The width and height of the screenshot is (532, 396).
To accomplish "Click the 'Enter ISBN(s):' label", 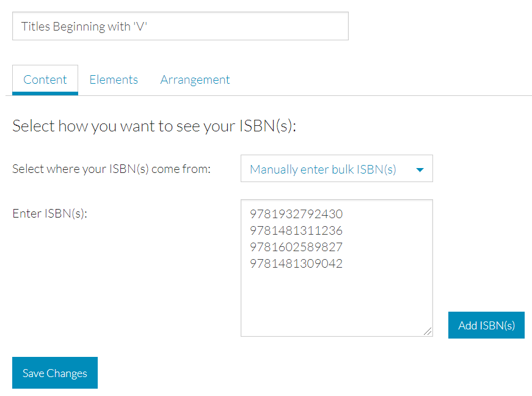I will [50, 213].
